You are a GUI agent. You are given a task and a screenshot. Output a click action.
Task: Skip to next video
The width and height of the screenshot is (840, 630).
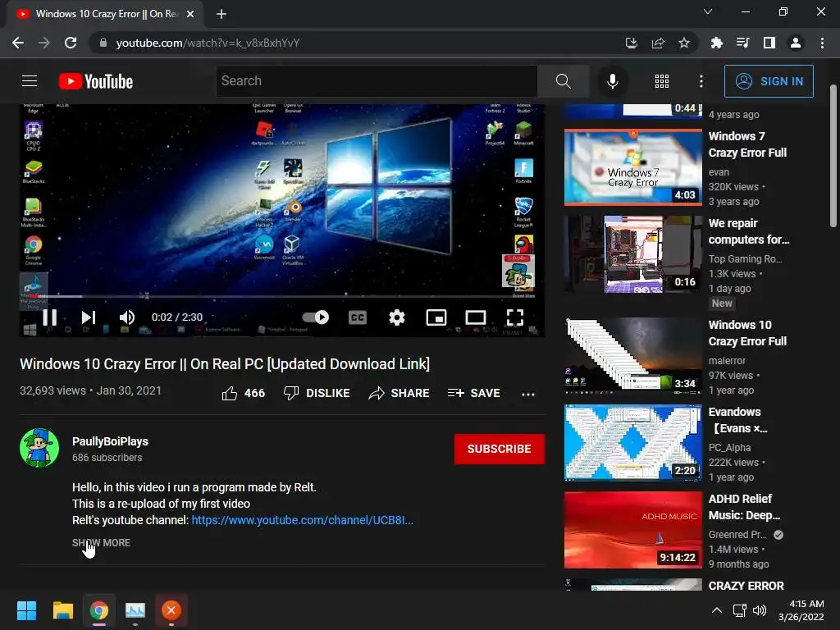tap(89, 317)
